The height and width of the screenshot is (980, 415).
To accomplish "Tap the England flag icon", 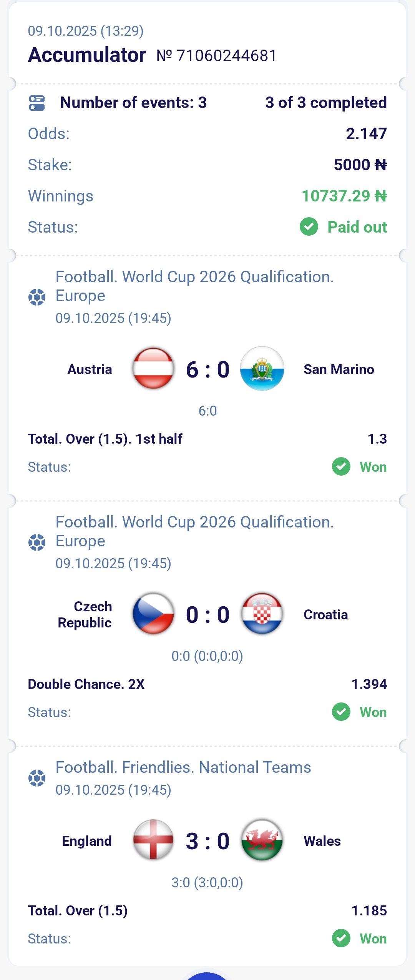I will click(x=153, y=840).
